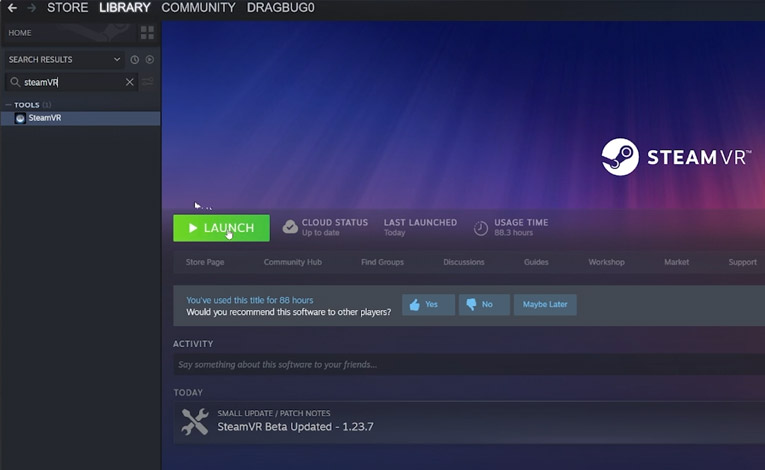
Task: Select SteamVR in the library list
Action: tap(45, 118)
